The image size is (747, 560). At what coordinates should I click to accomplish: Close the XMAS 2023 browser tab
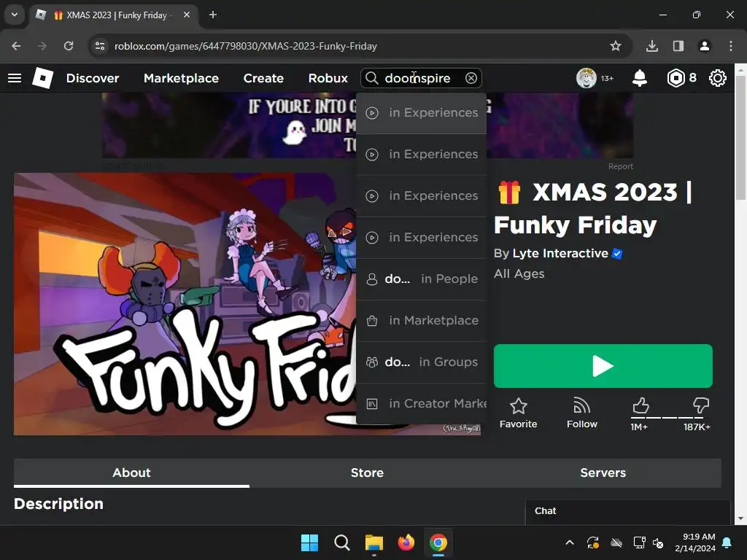click(187, 15)
